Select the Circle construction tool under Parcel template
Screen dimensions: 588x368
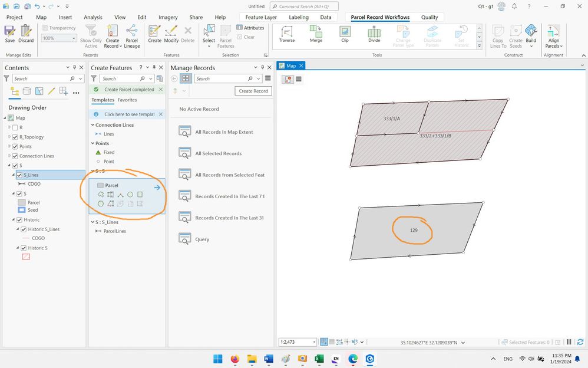[x=130, y=195]
